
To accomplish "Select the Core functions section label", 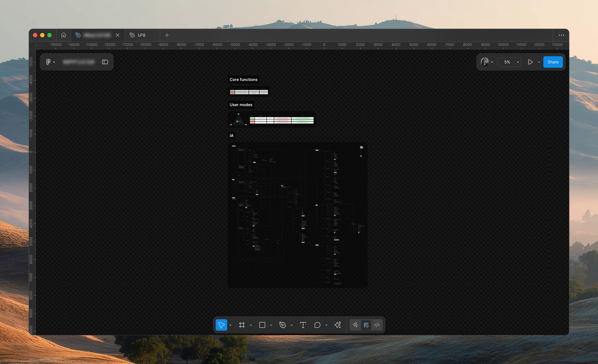I will (244, 80).
